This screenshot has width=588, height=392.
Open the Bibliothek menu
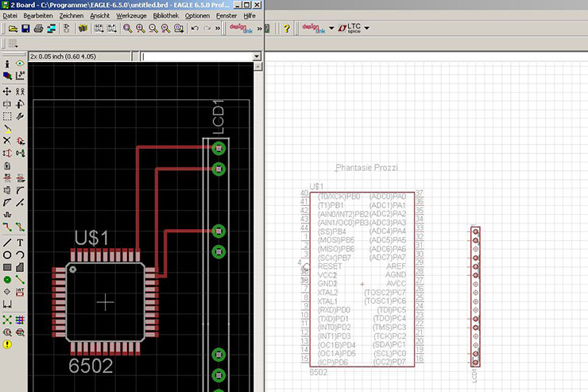click(166, 16)
